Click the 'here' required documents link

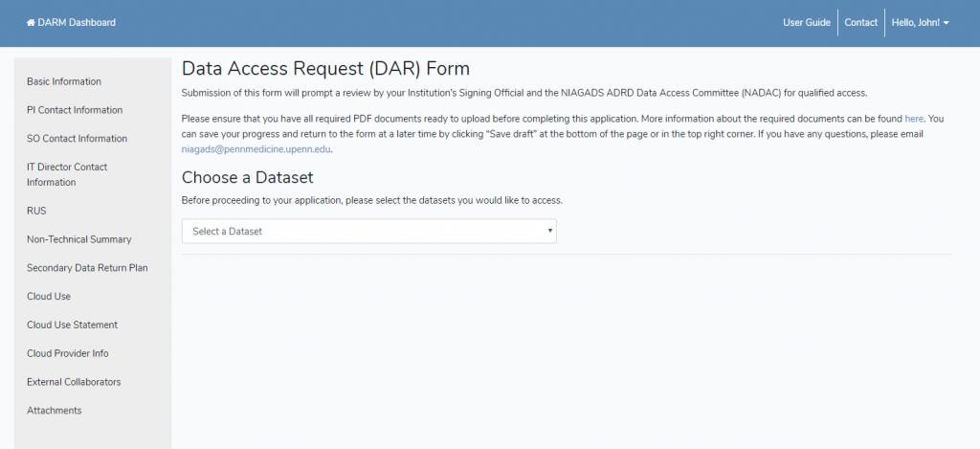coord(914,118)
